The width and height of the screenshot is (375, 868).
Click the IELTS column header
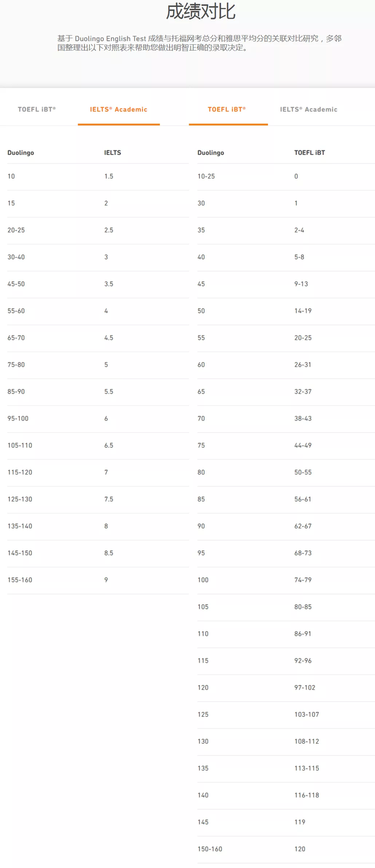tap(113, 152)
